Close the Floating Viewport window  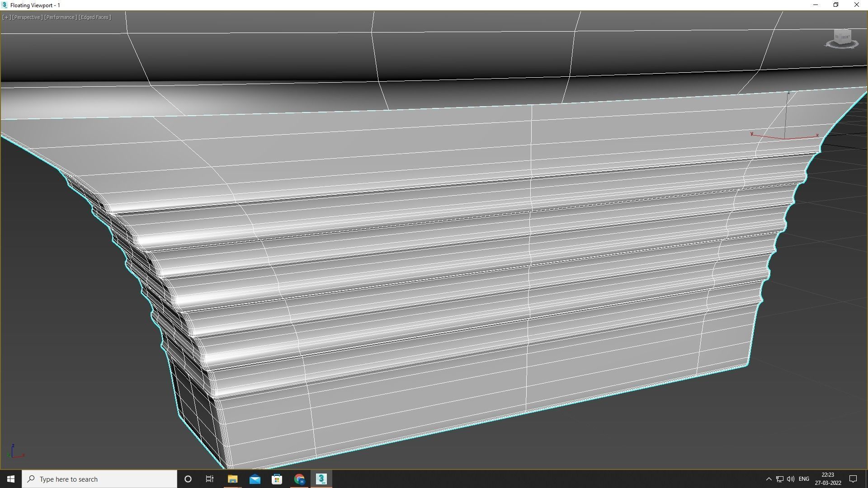857,5
